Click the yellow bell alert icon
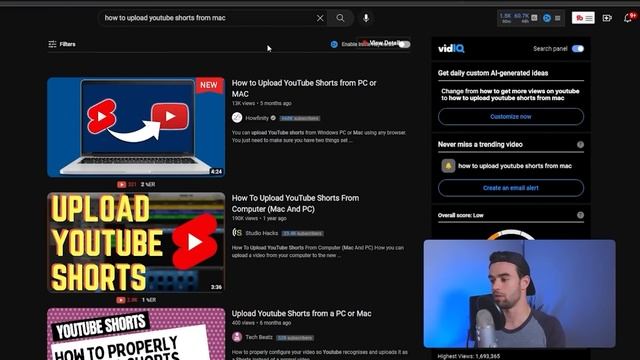Image resolution: width=640 pixels, height=360 pixels. (x=448, y=166)
